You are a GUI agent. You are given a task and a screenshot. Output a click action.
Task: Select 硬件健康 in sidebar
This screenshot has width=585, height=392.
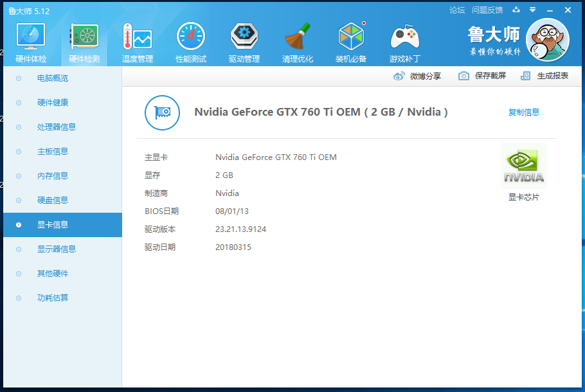click(63, 103)
